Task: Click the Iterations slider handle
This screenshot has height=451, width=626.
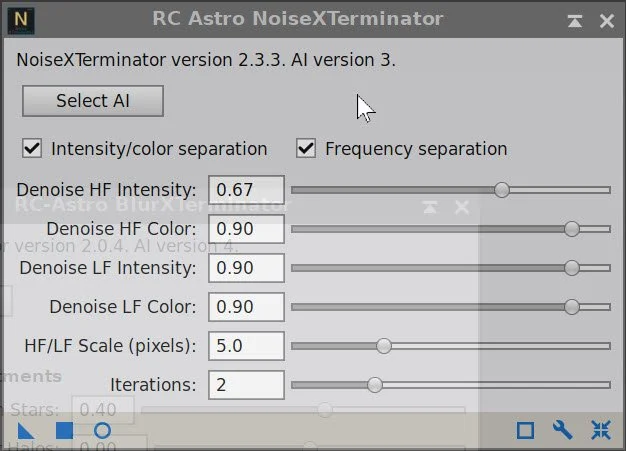Action: click(x=374, y=385)
